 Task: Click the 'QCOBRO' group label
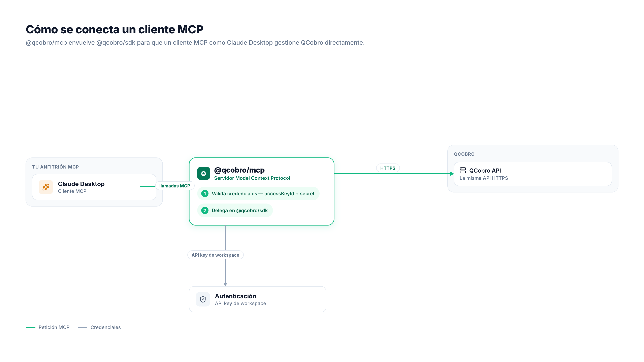click(464, 154)
